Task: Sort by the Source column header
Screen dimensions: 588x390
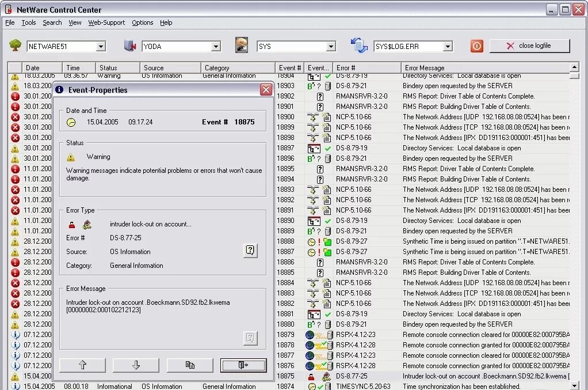Action: click(x=170, y=68)
